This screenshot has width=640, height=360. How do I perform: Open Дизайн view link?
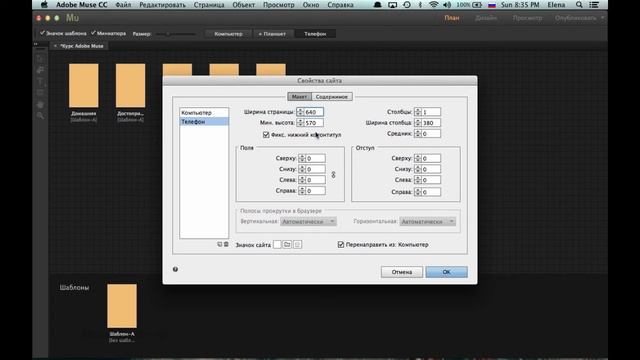click(x=486, y=18)
